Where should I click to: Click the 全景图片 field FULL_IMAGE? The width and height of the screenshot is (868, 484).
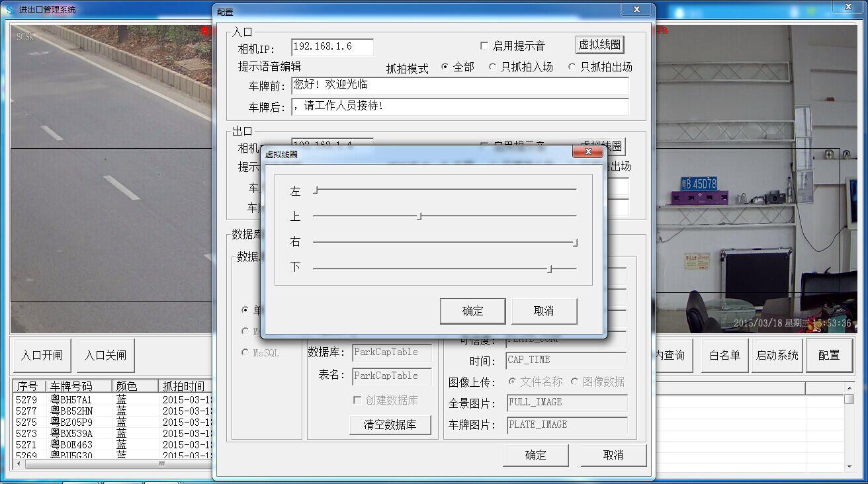click(x=566, y=403)
